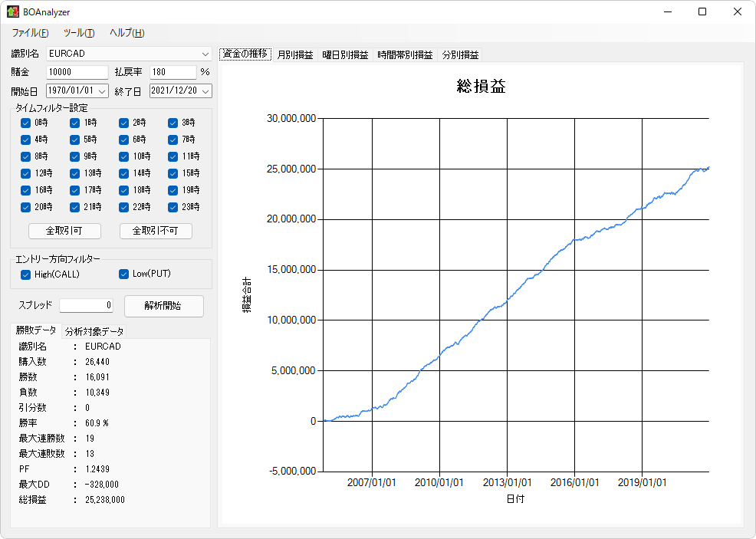Screen dimensions: 756x539
Task: Toggle the 19時 time filter checkbox
Action: coord(173,190)
